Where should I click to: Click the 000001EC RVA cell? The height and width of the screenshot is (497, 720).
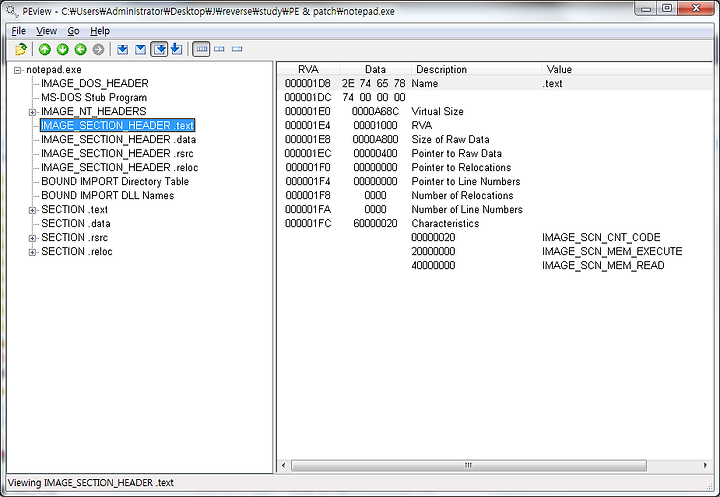[x=308, y=153]
